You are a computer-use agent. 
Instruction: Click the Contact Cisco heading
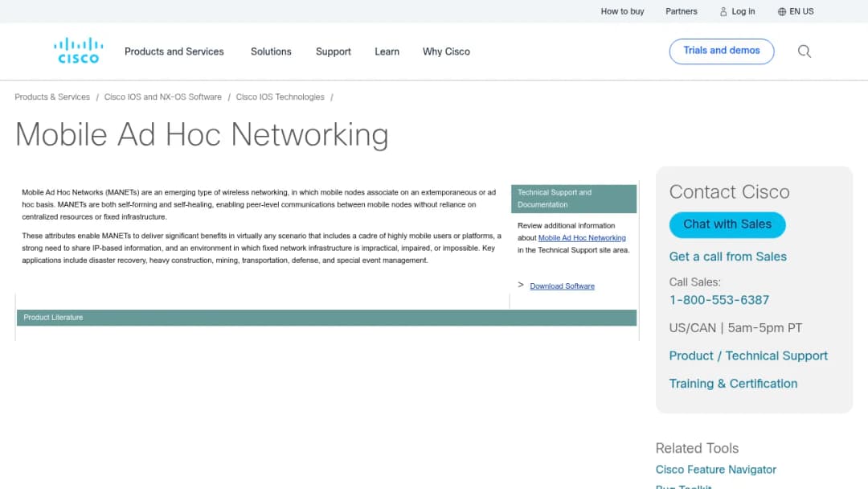729,192
